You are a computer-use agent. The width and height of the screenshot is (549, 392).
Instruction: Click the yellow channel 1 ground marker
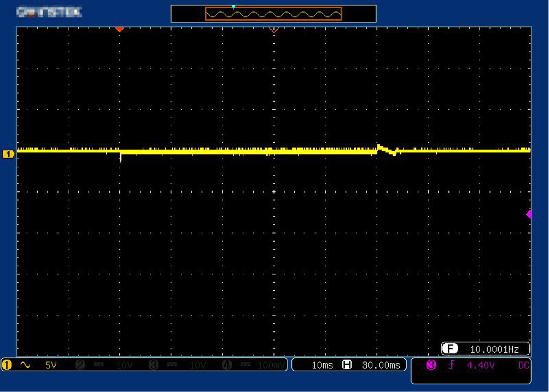click(8, 154)
